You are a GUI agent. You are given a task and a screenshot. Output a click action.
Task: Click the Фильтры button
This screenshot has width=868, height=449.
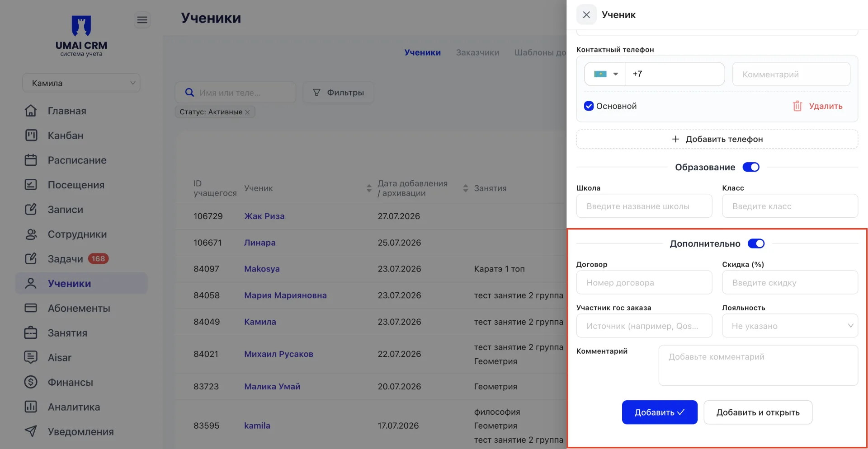click(x=338, y=93)
